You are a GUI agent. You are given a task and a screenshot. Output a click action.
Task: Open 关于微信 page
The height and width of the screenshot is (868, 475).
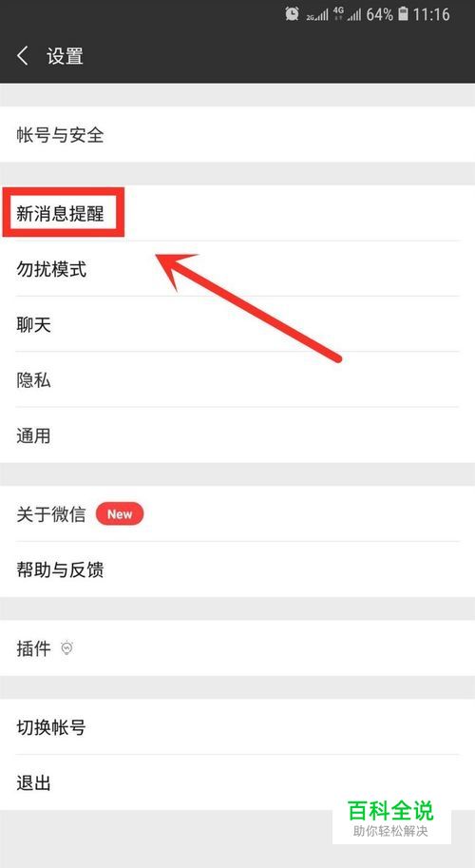point(237,513)
